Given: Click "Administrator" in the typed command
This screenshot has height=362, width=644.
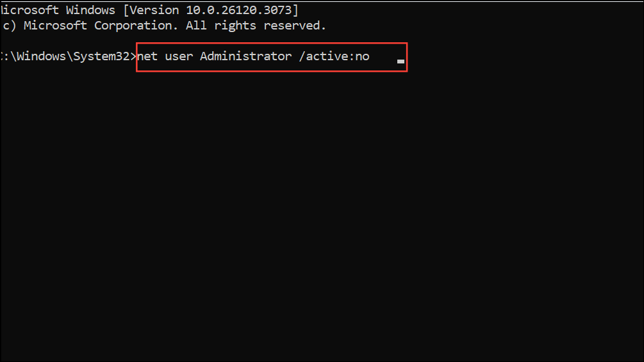Looking at the screenshot, I should click(x=245, y=56).
